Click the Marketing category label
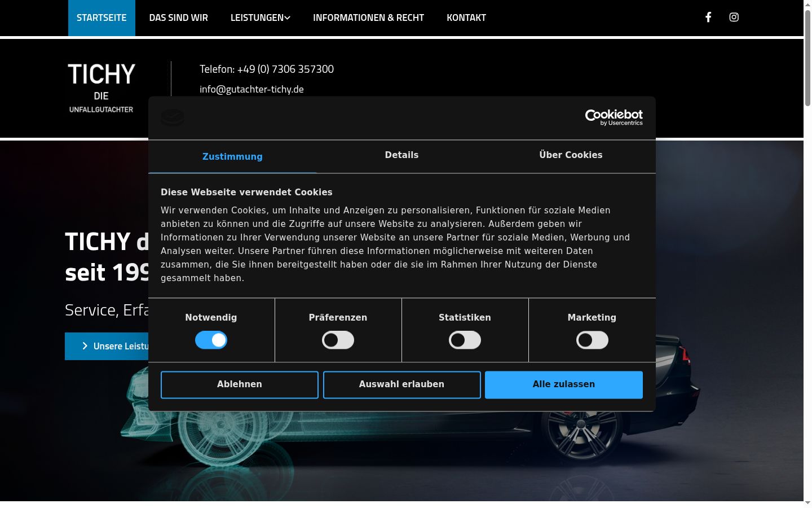This screenshot has height=508, width=812. click(592, 317)
